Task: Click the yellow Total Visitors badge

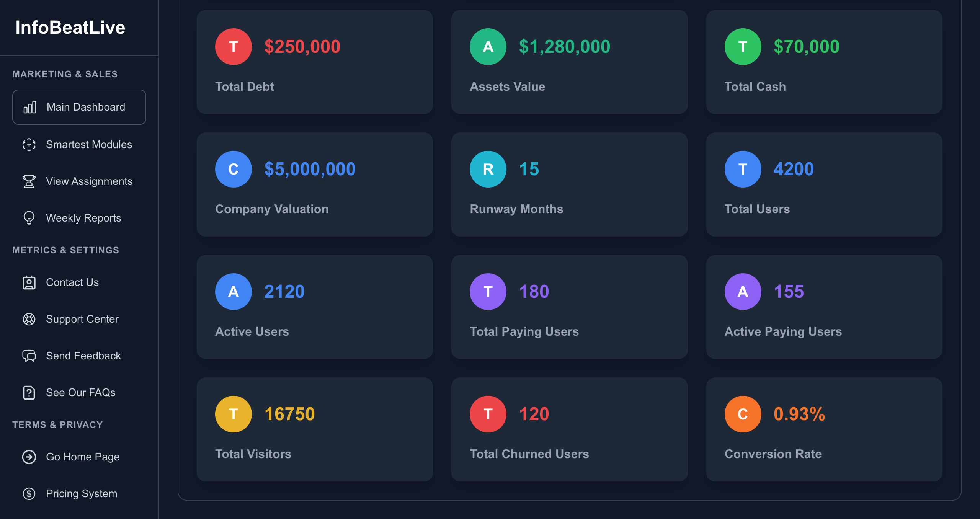Action: (233, 414)
